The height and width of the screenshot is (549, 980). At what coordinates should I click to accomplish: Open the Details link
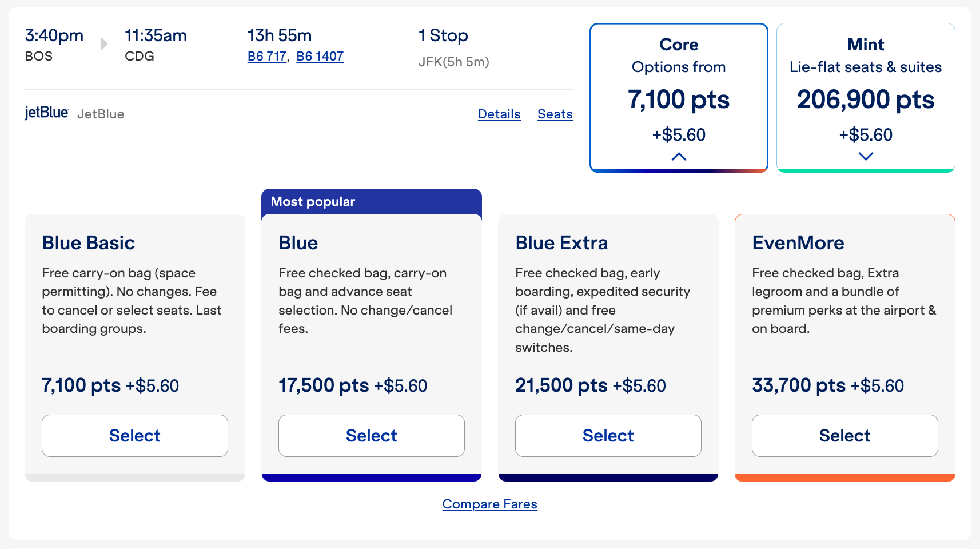coord(499,114)
